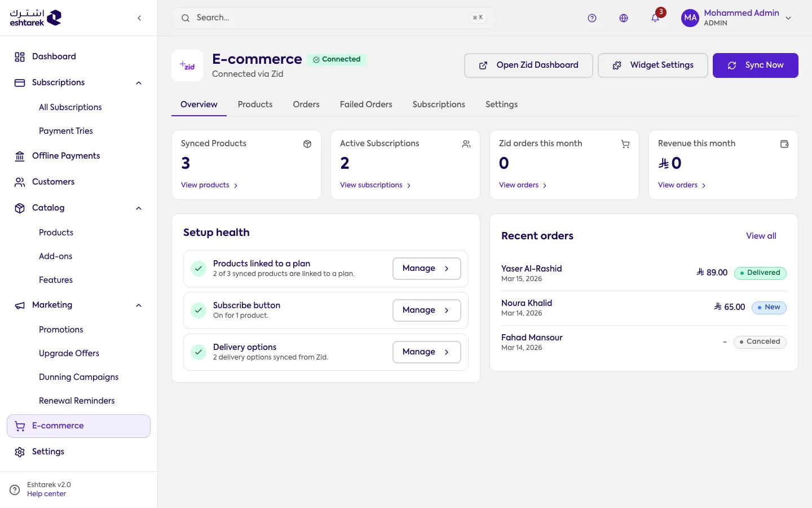This screenshot has width=812, height=508.
Task: Open the Subscriptions tab
Action: tap(439, 104)
